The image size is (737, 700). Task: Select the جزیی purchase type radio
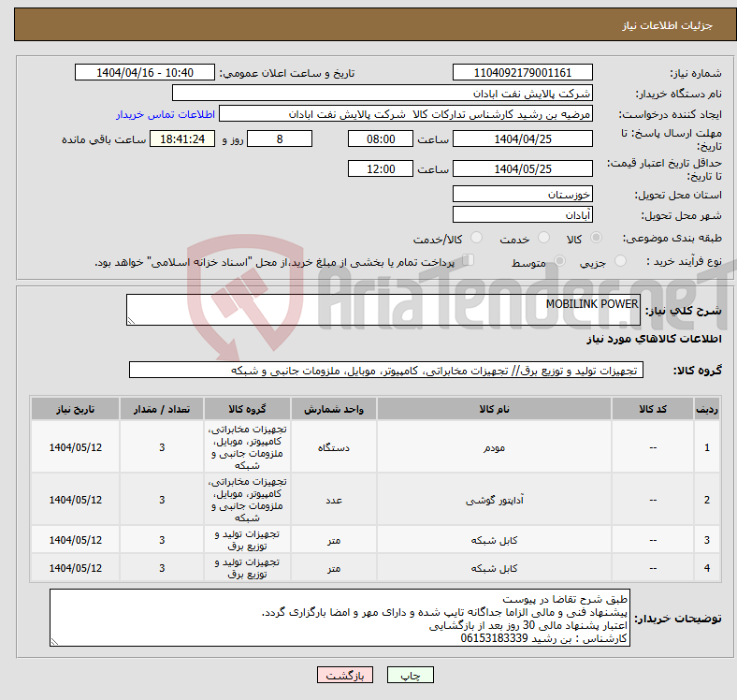(x=620, y=260)
